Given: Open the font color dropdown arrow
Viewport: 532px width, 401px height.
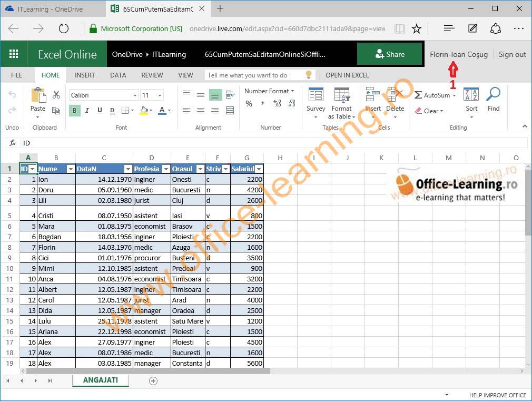Looking at the screenshot, I should [x=169, y=111].
